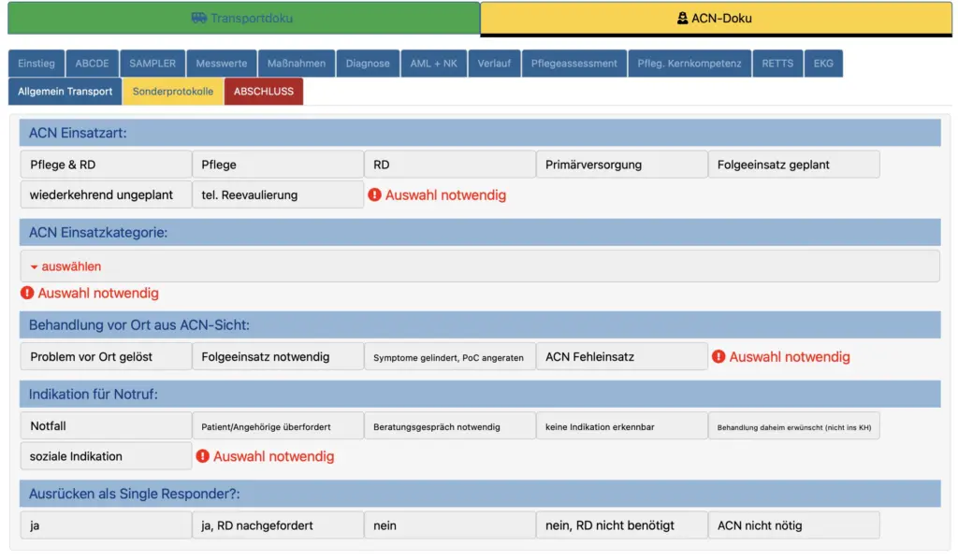Choose 'Primärversorgung' option
The width and height of the screenshot is (958, 560).
pyautogui.click(x=621, y=165)
